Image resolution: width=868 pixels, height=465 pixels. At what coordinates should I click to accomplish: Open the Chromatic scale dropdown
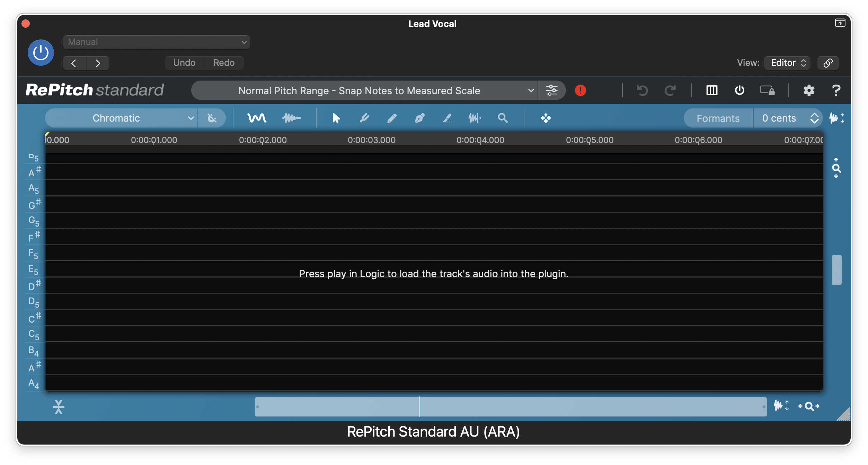(x=121, y=118)
